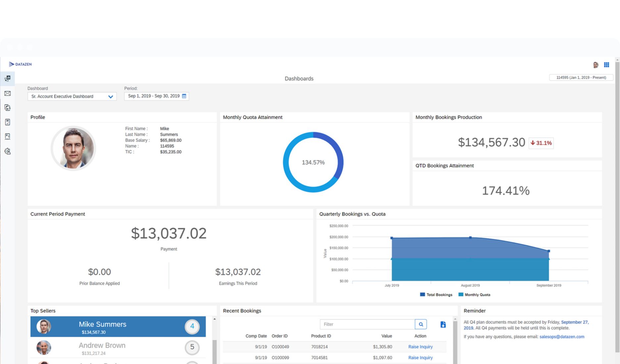Open the envelope messages icon in sidebar
Screen dimensions: 620x364
(7, 93)
